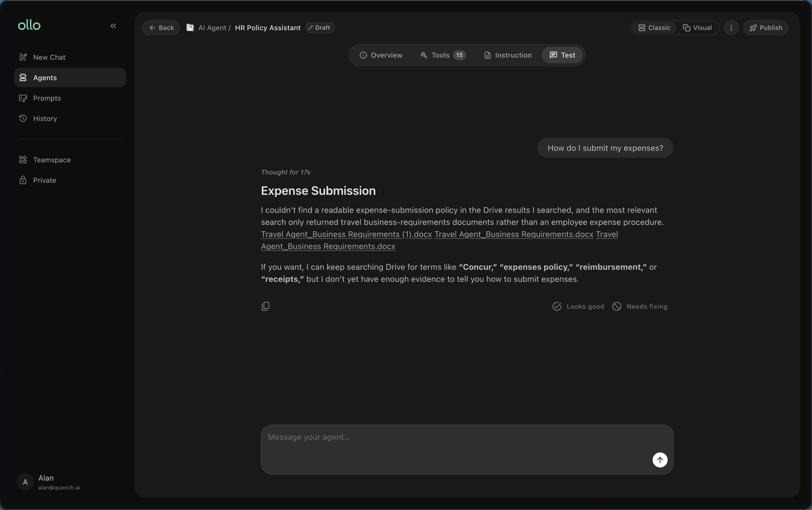
Task: Send the message with arrow button
Action: tap(660, 460)
